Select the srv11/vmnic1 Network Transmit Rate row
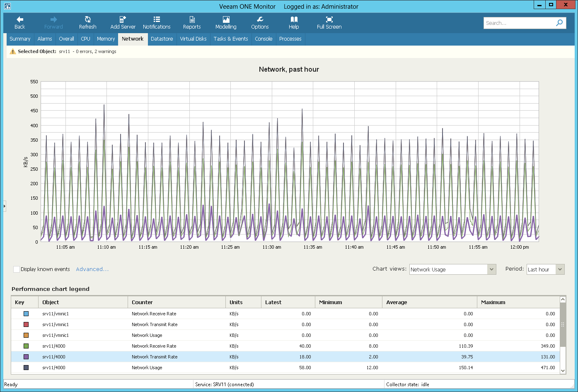The image size is (578, 392). (x=285, y=324)
